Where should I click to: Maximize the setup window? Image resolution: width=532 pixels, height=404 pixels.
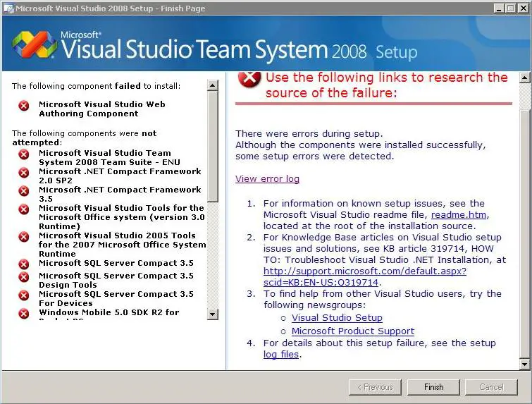[x=510, y=8]
